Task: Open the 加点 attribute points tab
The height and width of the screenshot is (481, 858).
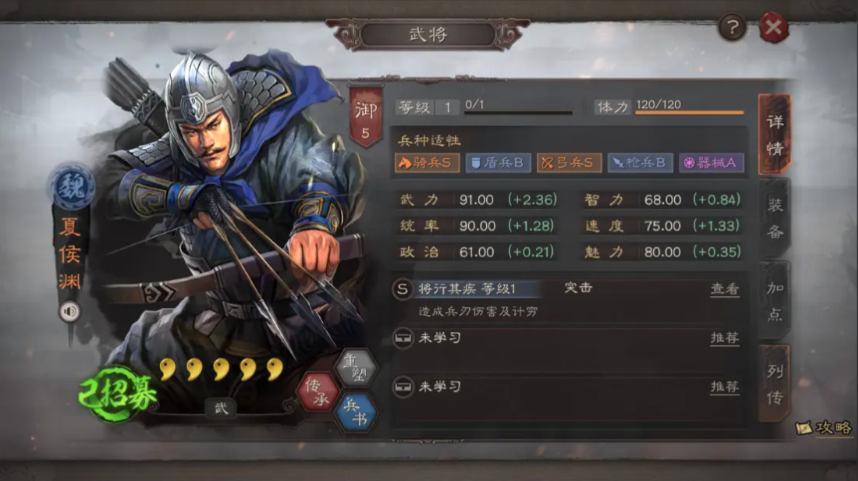Action: pyautogui.click(x=775, y=301)
